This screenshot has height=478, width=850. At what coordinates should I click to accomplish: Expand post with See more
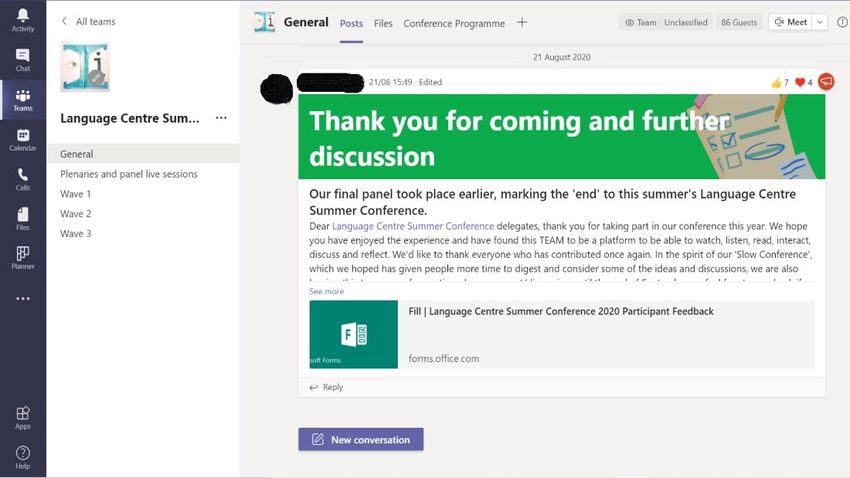click(x=326, y=292)
